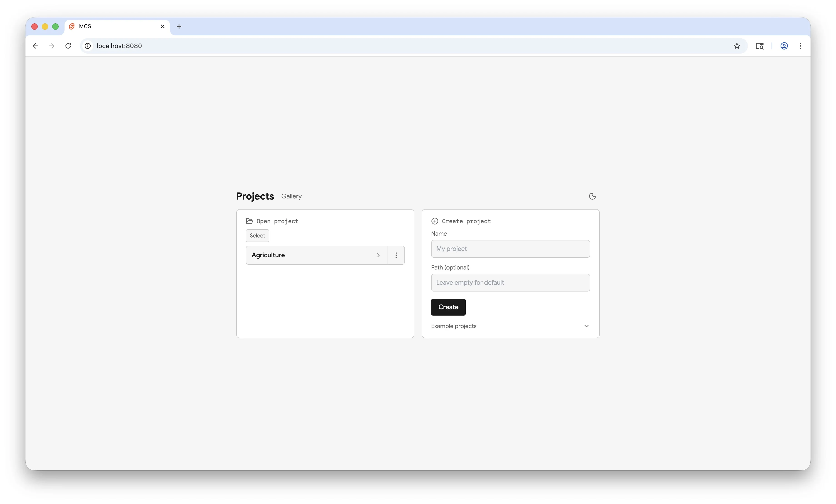
Task: Click the folder icon beside Open project
Action: [x=249, y=221]
